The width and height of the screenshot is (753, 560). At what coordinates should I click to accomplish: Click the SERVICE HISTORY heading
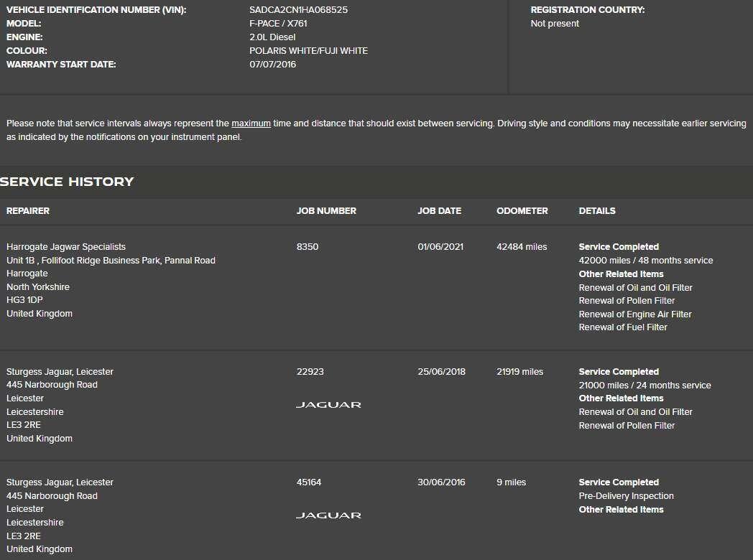[67, 182]
